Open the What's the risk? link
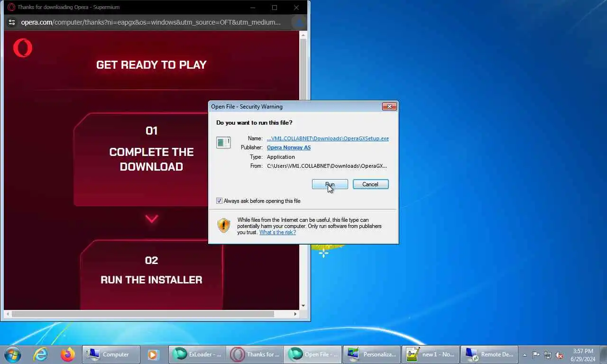Image resolution: width=607 pixels, height=364 pixels. [x=277, y=232]
